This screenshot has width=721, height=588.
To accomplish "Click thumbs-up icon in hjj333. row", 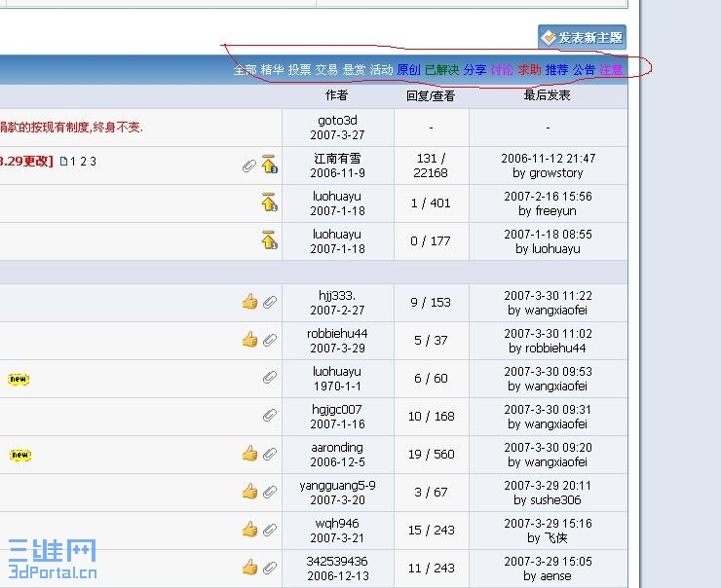I will point(249,302).
